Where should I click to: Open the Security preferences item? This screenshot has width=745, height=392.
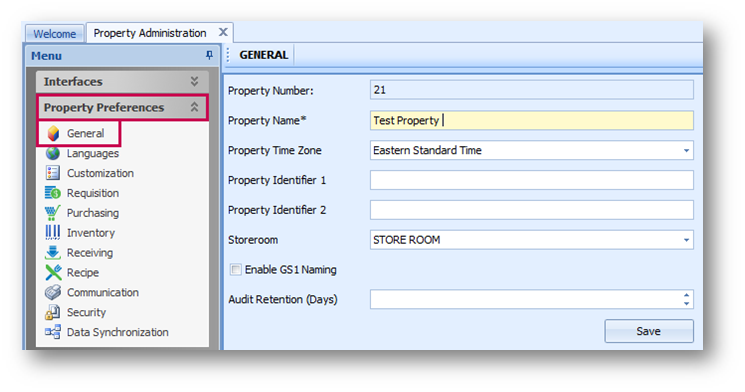click(x=86, y=313)
